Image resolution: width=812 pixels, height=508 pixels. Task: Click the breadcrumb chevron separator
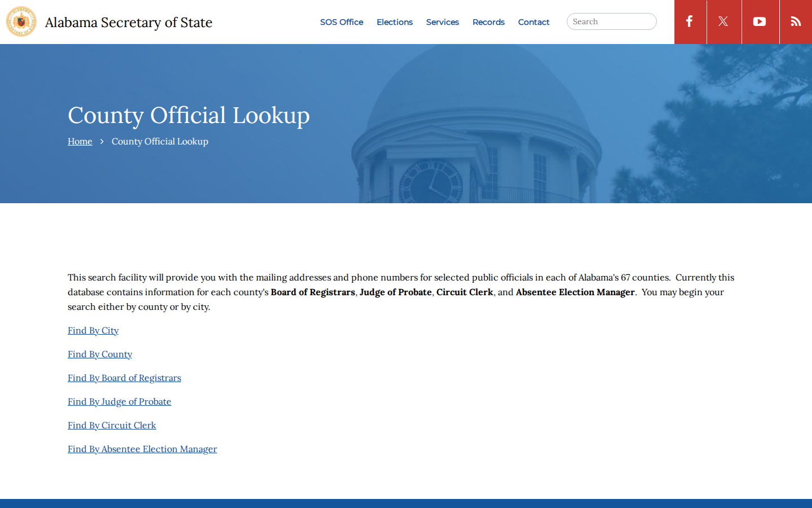click(101, 142)
